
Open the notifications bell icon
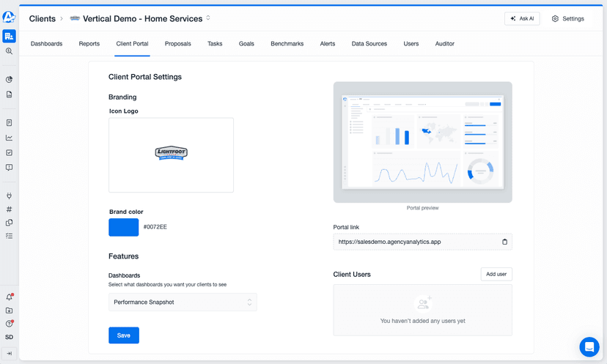coord(9,297)
